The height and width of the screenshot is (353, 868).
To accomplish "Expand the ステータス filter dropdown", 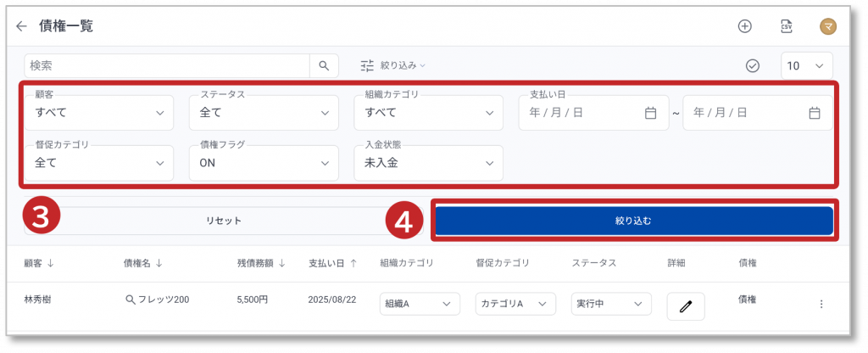I will (x=264, y=113).
